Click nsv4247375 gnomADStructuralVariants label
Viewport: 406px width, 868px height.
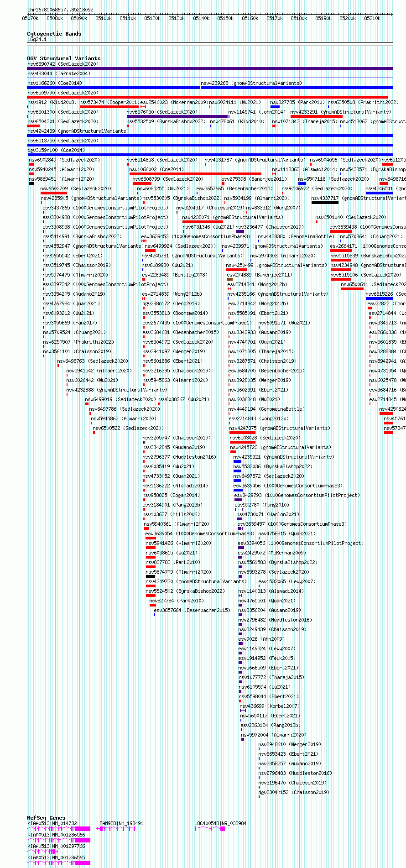click(279, 429)
